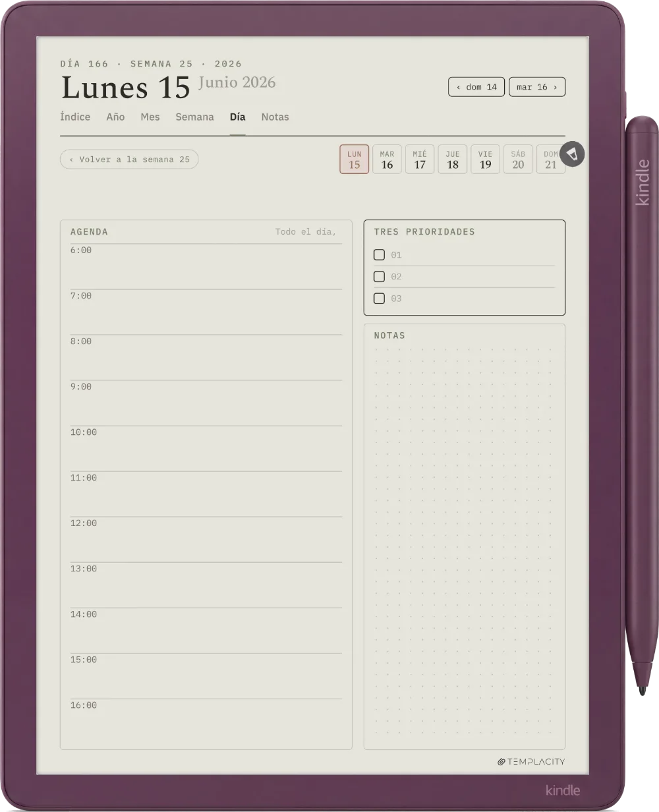Jump to MIÉ 17 in the week strip
This screenshot has width=659, height=812.
pyautogui.click(x=420, y=159)
